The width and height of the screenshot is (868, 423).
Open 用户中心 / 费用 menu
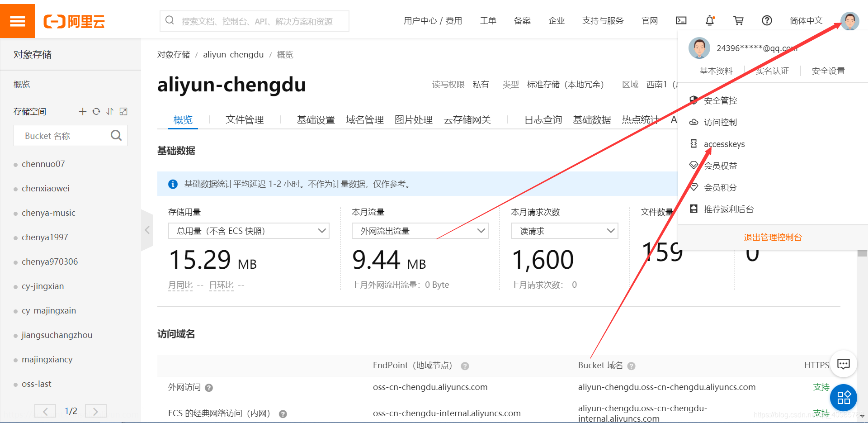point(433,20)
